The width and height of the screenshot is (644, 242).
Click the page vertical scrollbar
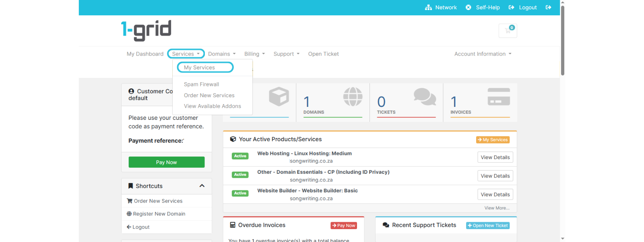562,40
